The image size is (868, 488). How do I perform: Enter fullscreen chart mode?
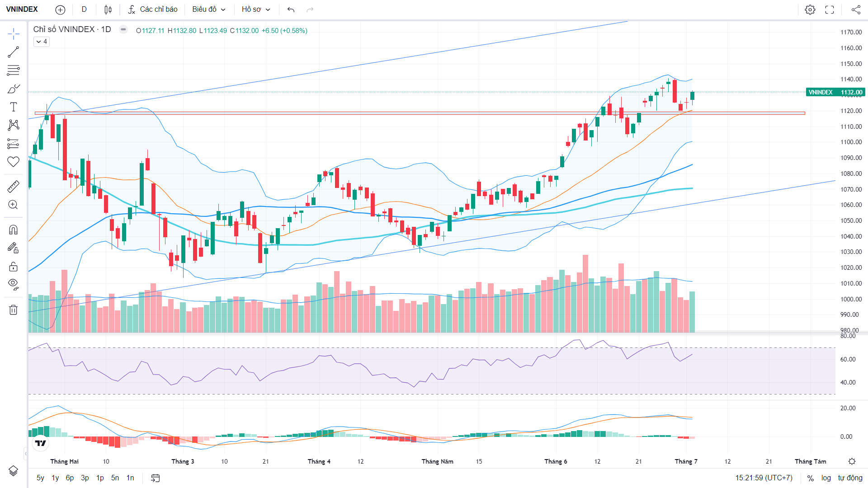[x=830, y=9]
